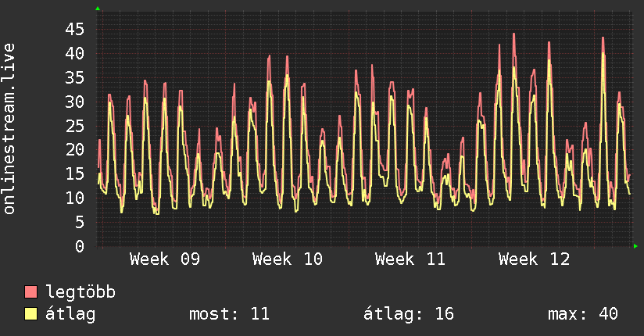The height and width of the screenshot is (336, 644).
Task: Select the 'legtöbb' legend label
Action: point(80,292)
